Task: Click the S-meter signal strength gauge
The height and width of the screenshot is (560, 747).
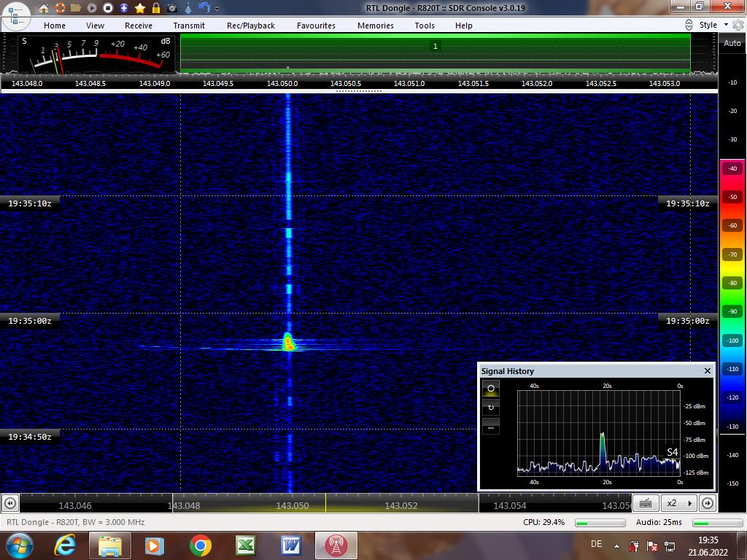Action: (x=97, y=54)
